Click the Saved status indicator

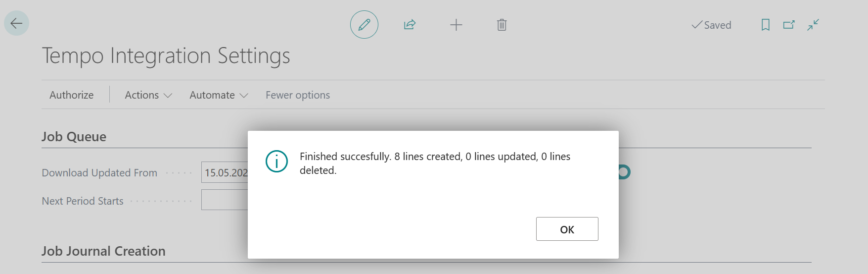point(711,25)
